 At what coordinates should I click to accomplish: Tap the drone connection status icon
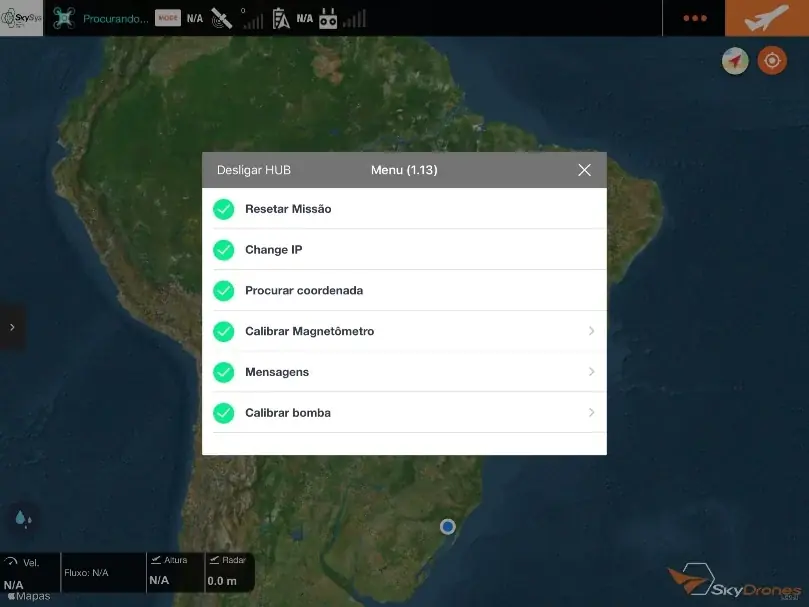63,19
